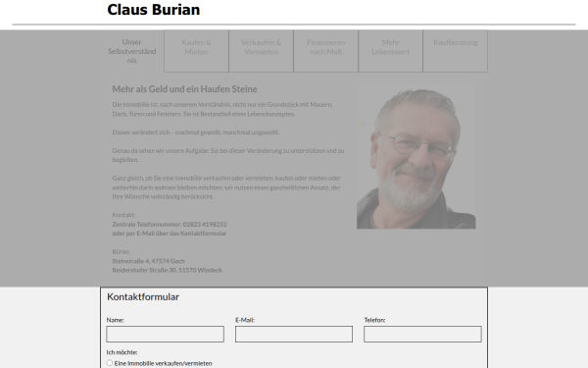Screen dimensions: 588x368
Task: Click the Telefon input field
Action: click(422, 334)
